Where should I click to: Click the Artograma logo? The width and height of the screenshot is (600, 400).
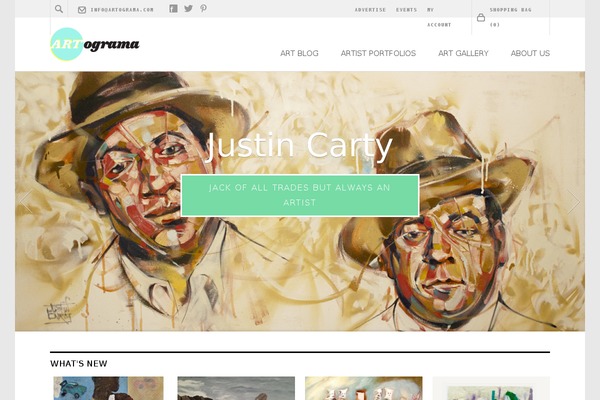[x=95, y=44]
